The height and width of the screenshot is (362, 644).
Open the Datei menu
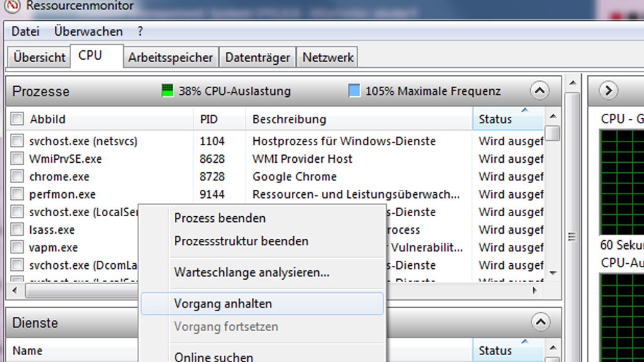[x=25, y=31]
